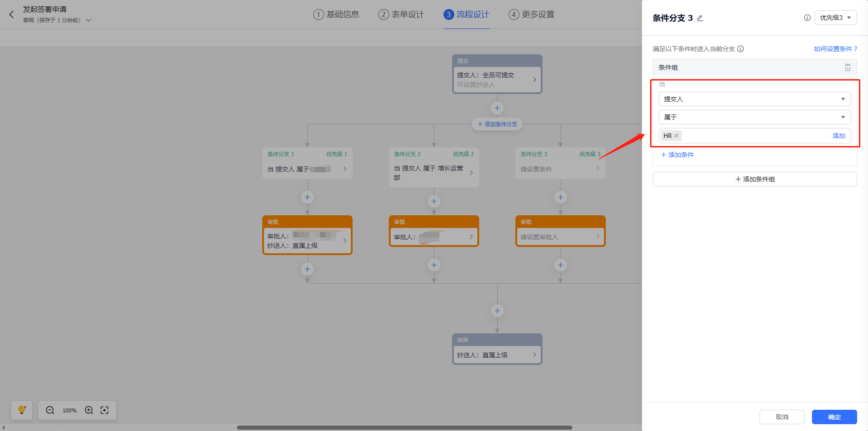Image resolution: width=868 pixels, height=431 pixels.
Task: Open the 优先级3 priority dropdown
Action: pyautogui.click(x=835, y=18)
